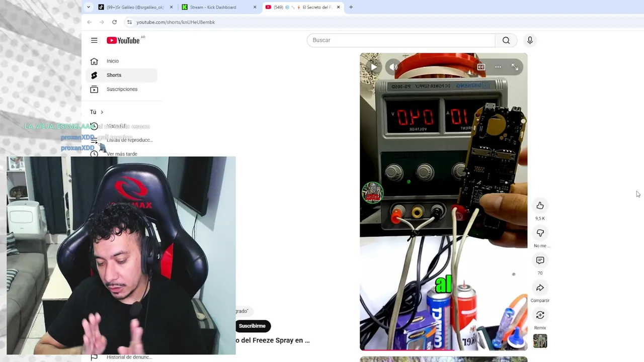Viewport: 644px width, 362px height.
Task: Like the Short with thumbs up
Action: pos(540,205)
